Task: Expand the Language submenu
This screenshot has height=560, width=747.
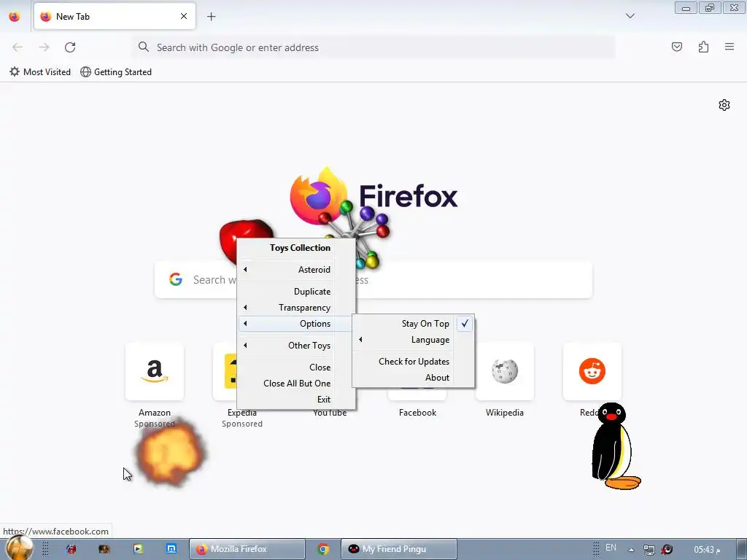Action: pyautogui.click(x=414, y=340)
